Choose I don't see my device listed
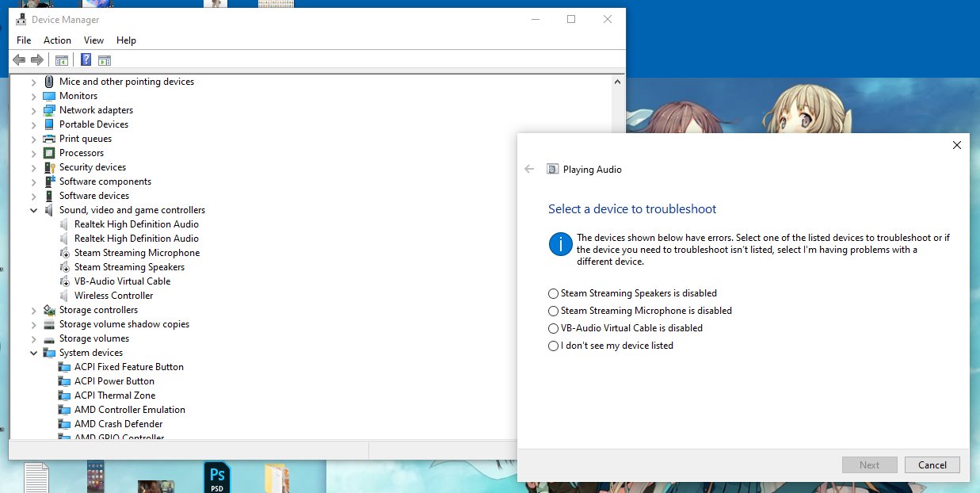The width and height of the screenshot is (980, 493). coord(611,346)
